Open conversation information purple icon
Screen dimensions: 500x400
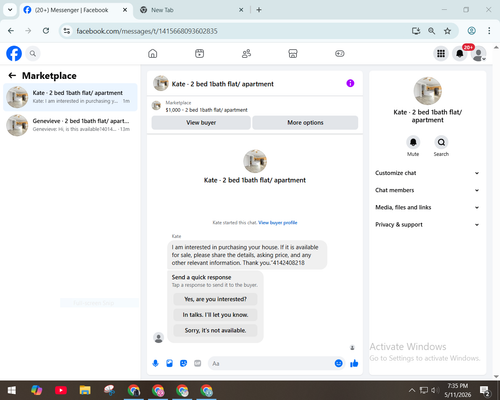[350, 83]
